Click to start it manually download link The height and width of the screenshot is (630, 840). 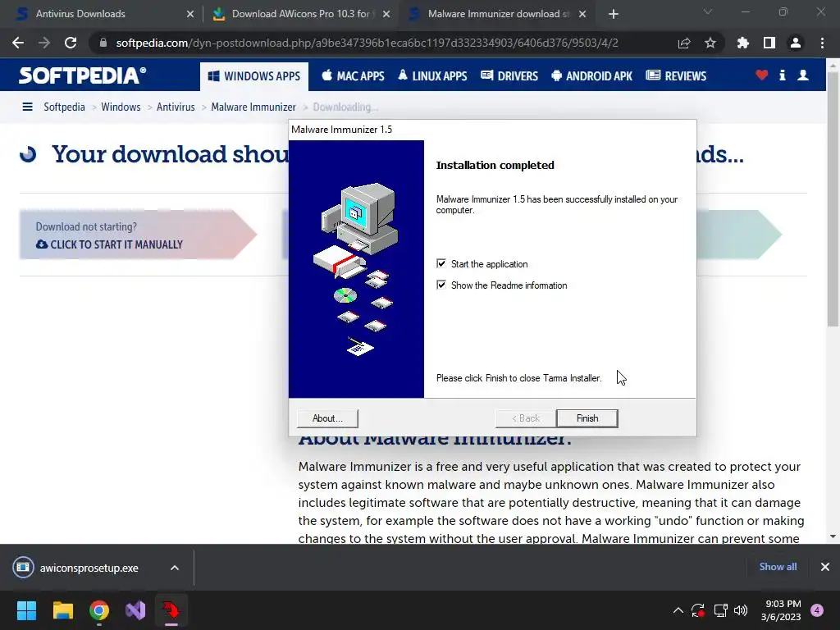(110, 244)
